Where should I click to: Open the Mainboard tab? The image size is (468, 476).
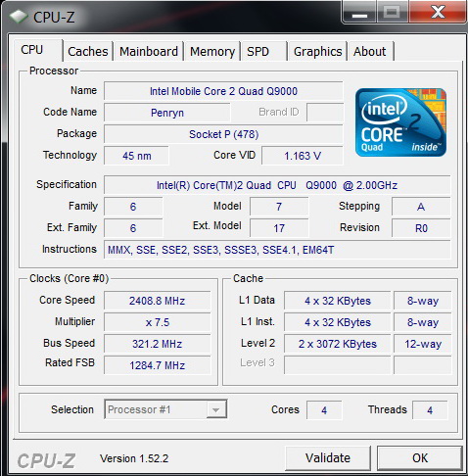click(x=149, y=51)
